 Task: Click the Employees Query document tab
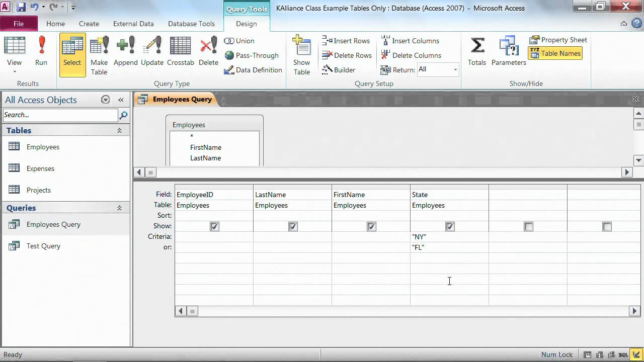point(176,99)
